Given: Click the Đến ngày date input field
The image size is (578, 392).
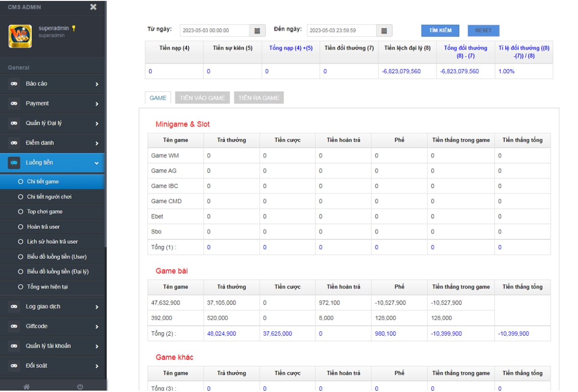Looking at the screenshot, I should (x=342, y=31).
